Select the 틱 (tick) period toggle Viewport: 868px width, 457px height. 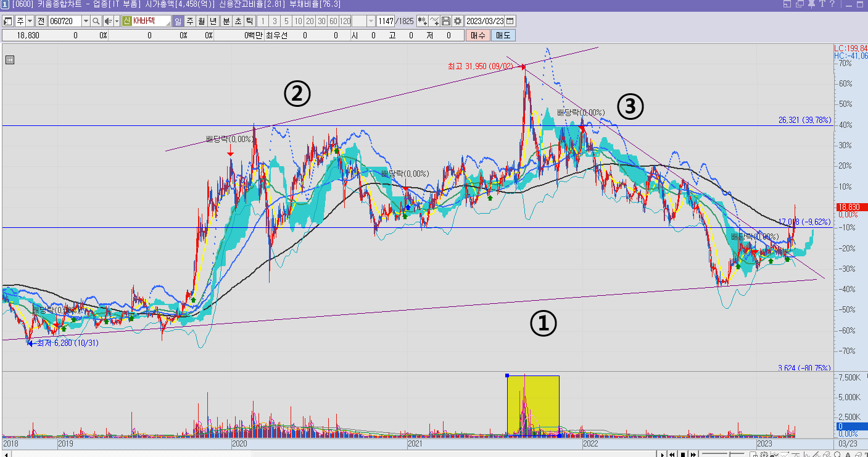pyautogui.click(x=249, y=21)
